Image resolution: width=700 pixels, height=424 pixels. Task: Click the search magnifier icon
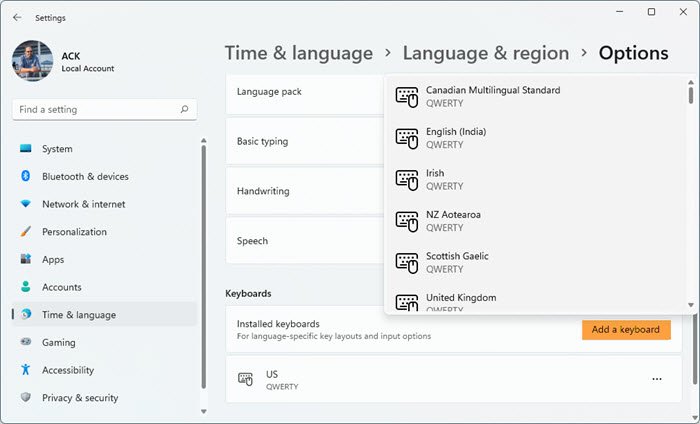[x=184, y=109]
